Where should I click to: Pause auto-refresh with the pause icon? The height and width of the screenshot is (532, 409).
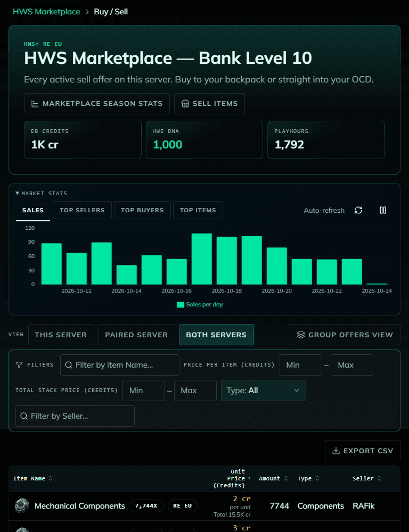click(x=382, y=210)
